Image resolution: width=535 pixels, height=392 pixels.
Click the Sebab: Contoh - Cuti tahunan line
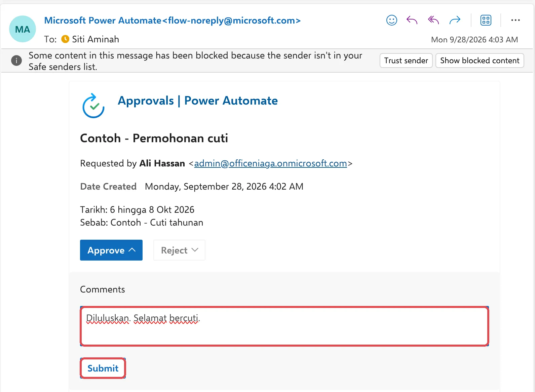pyautogui.click(x=142, y=223)
